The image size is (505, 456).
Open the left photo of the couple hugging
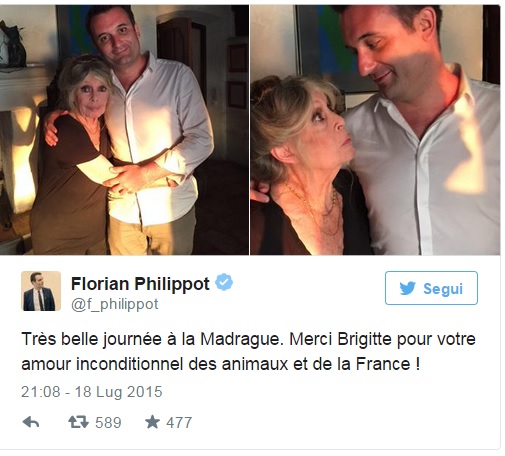124,130
